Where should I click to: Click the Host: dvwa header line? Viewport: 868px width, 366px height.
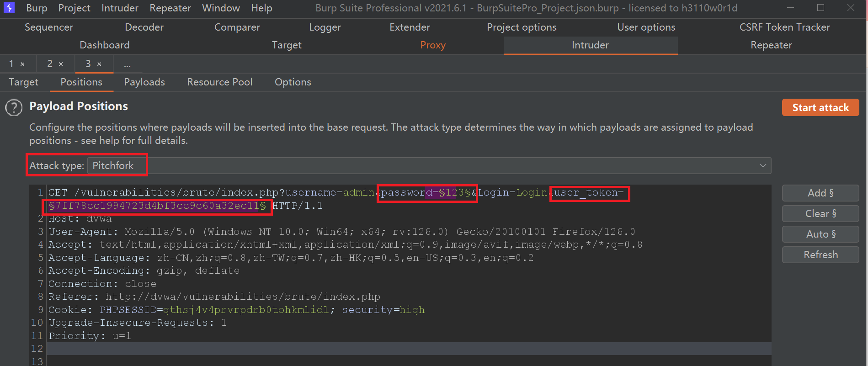(80, 219)
